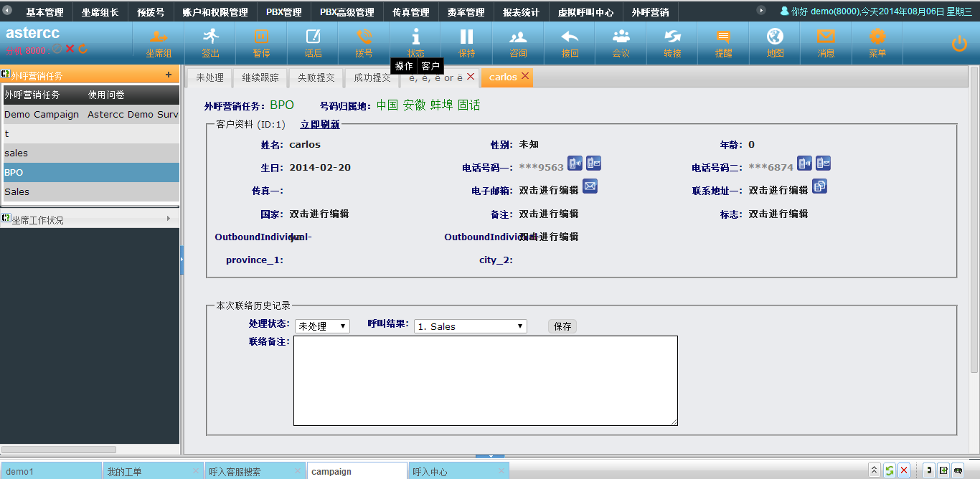Image resolution: width=980 pixels, height=479 pixels.
Task: Open the 处理状态 dropdown
Action: 322,326
